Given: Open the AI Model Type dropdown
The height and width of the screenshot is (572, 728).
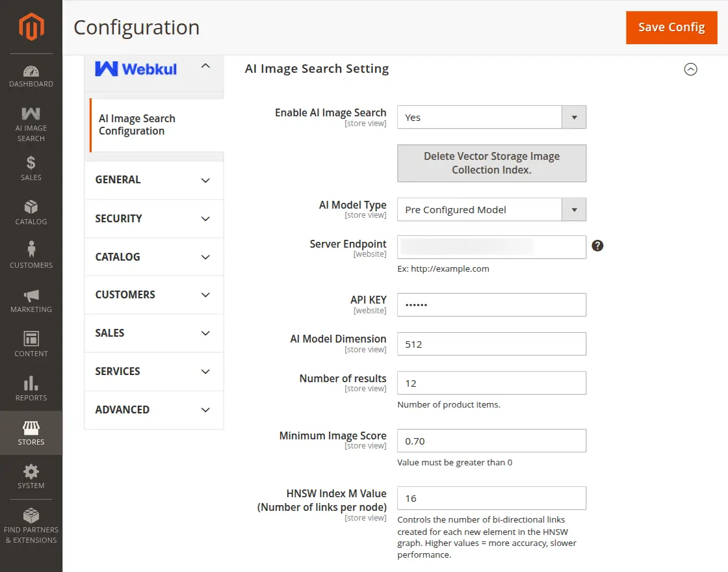Looking at the screenshot, I should click(573, 209).
